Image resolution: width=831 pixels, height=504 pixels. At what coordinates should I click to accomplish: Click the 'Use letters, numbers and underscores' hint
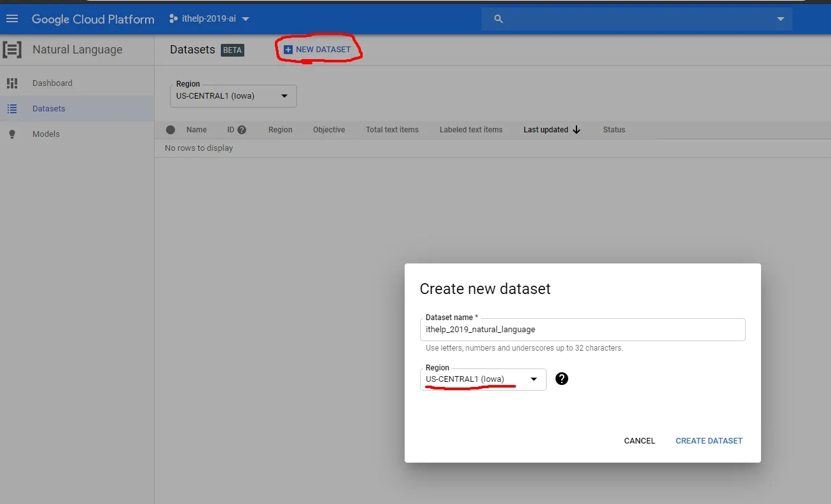(524, 348)
